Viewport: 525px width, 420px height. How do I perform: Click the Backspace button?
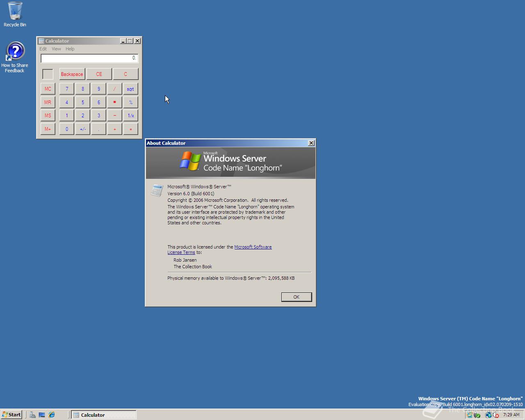click(72, 74)
